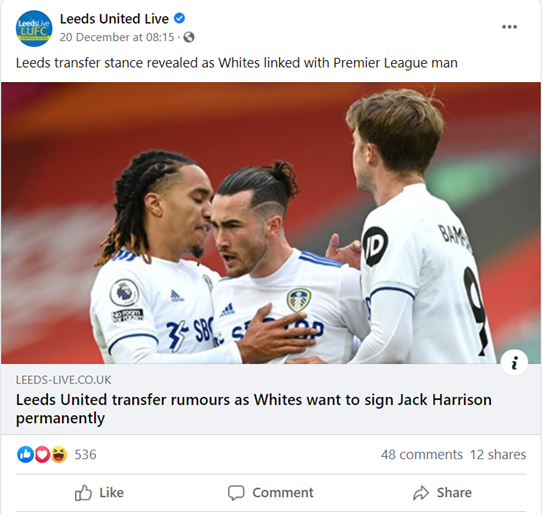This screenshot has width=542, height=514.
Task: Click the speech bubble comment icon
Action: pos(236,493)
